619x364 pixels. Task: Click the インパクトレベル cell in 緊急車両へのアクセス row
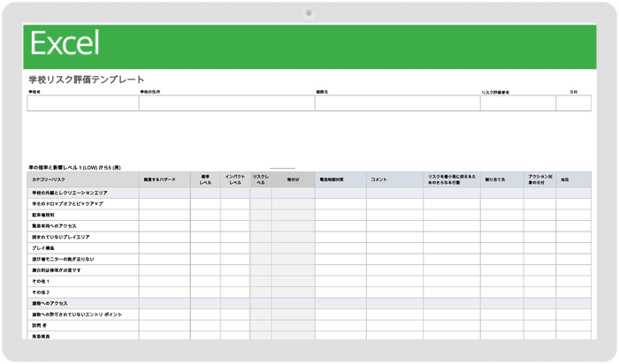(235, 226)
